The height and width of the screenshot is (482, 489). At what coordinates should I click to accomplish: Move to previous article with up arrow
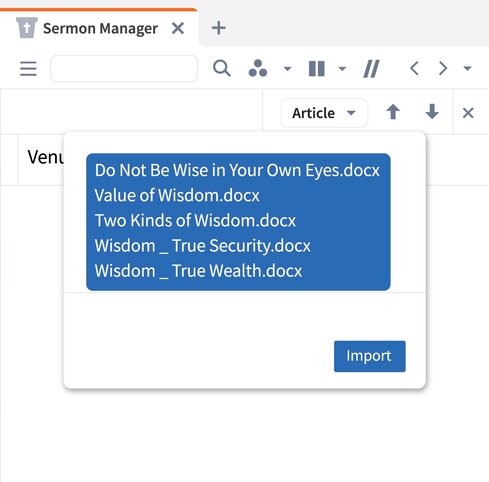[x=393, y=112]
